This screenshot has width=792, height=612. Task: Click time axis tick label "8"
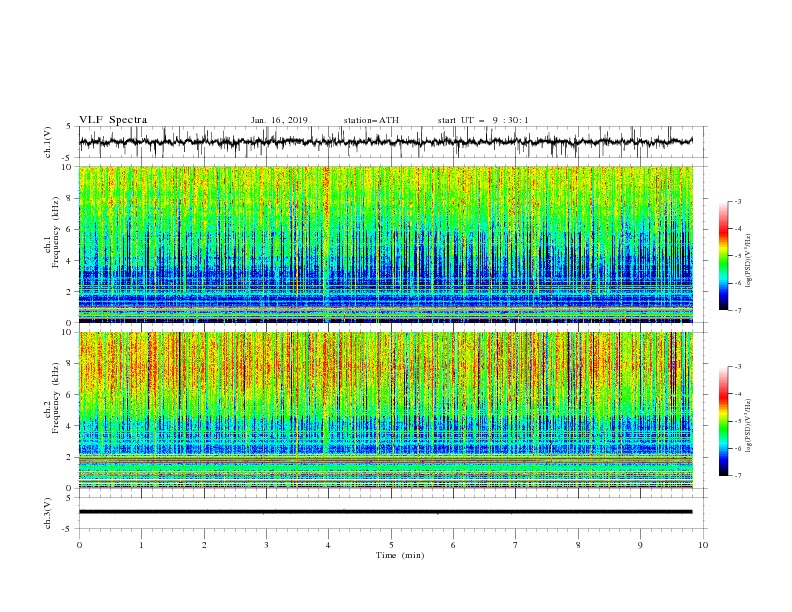[578, 545]
